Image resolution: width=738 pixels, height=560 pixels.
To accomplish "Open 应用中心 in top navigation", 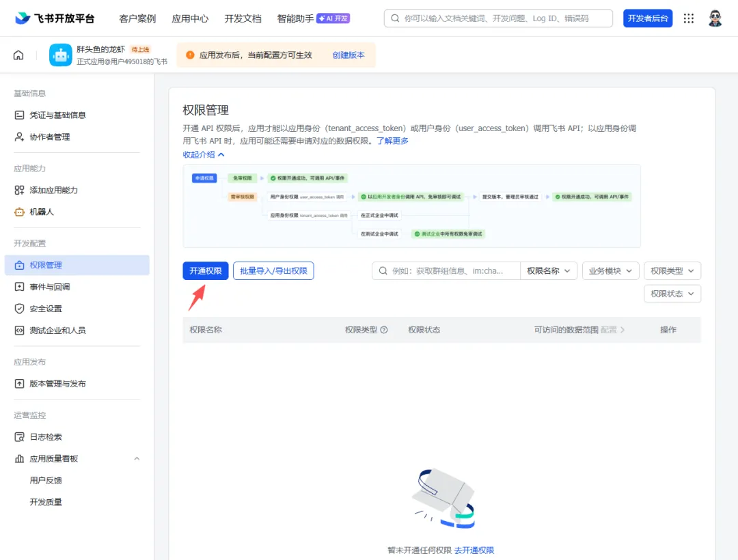I will point(190,18).
